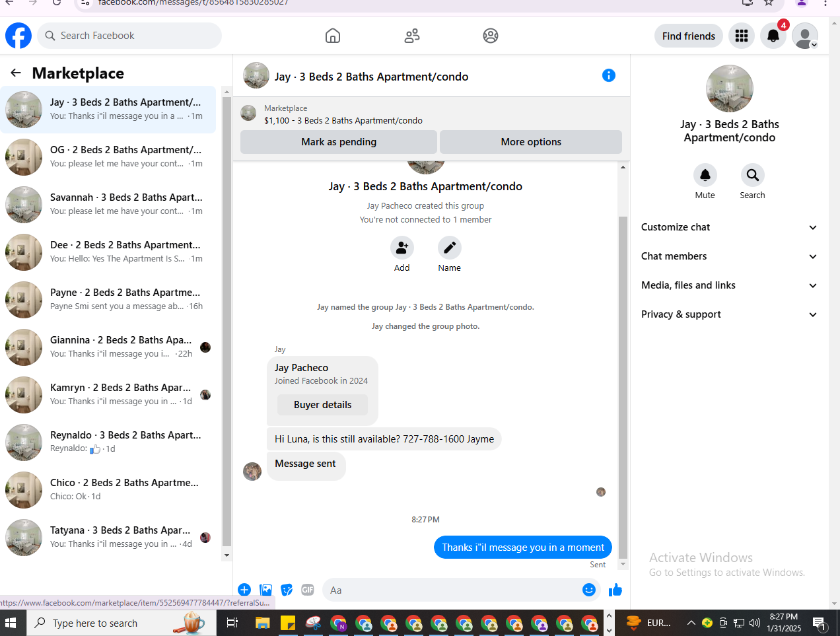Image resolution: width=840 pixels, height=636 pixels.
Task: Open more actions plus icon in composer
Action: pyautogui.click(x=244, y=590)
